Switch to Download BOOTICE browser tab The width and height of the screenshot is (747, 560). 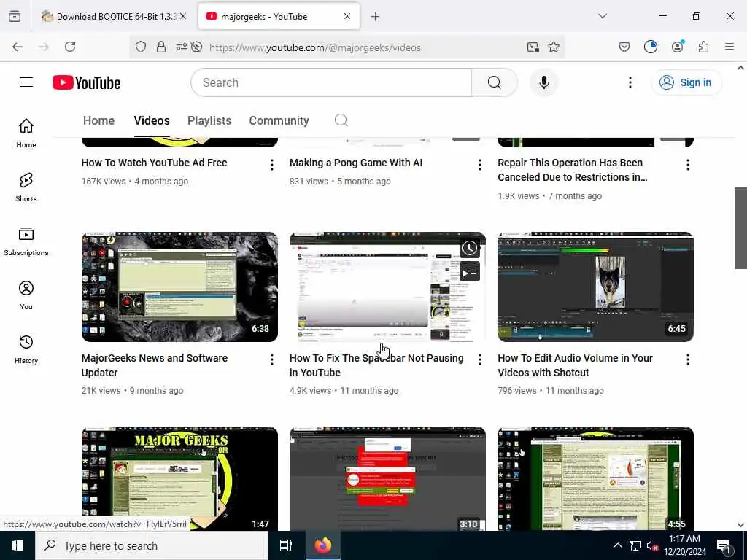coord(115,16)
